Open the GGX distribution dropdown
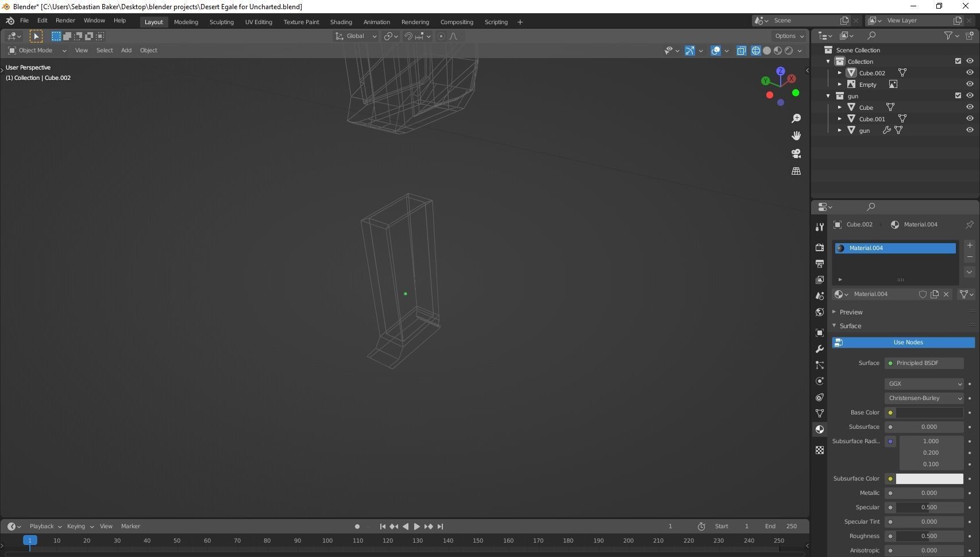The image size is (980, 557). click(924, 384)
